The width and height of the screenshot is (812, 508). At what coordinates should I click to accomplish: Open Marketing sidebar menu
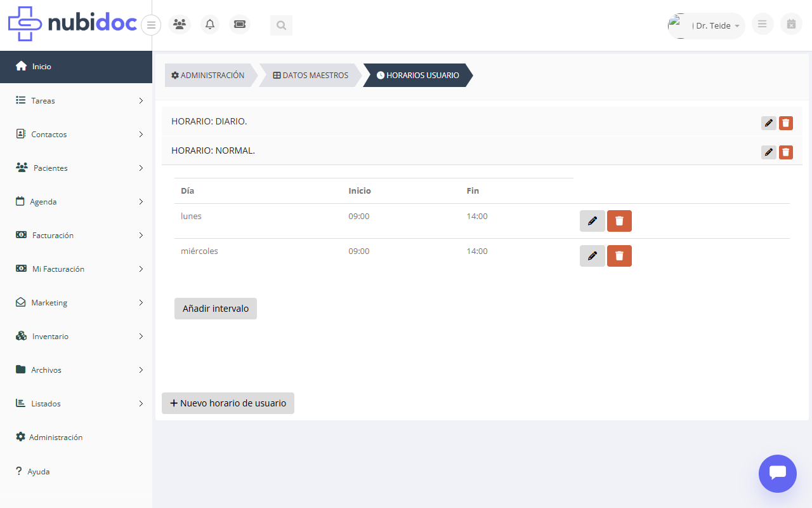[x=76, y=302]
